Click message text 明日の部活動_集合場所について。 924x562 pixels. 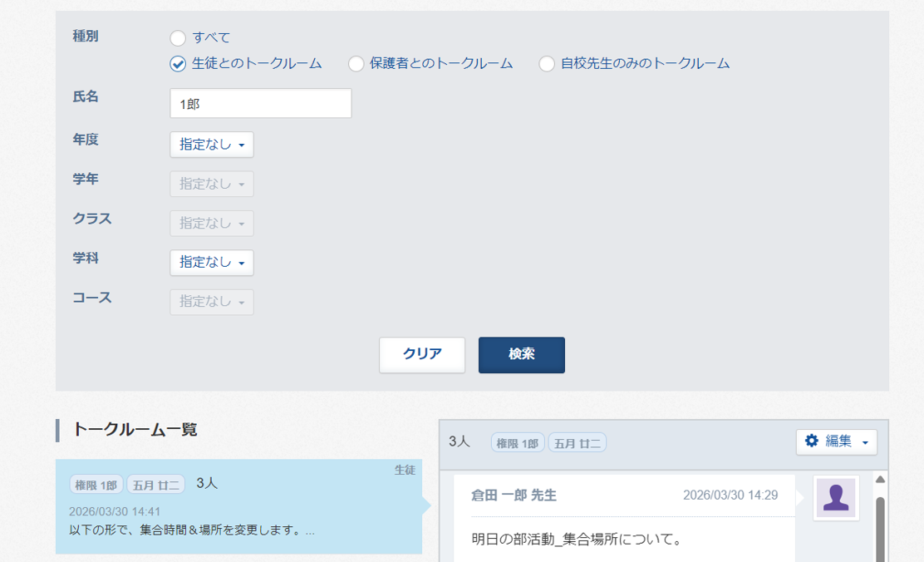click(577, 539)
